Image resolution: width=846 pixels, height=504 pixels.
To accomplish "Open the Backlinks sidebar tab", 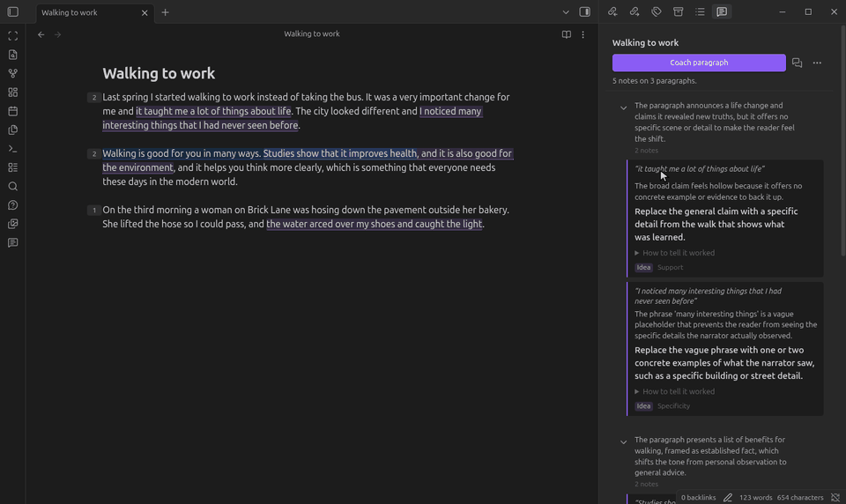I will (612, 11).
